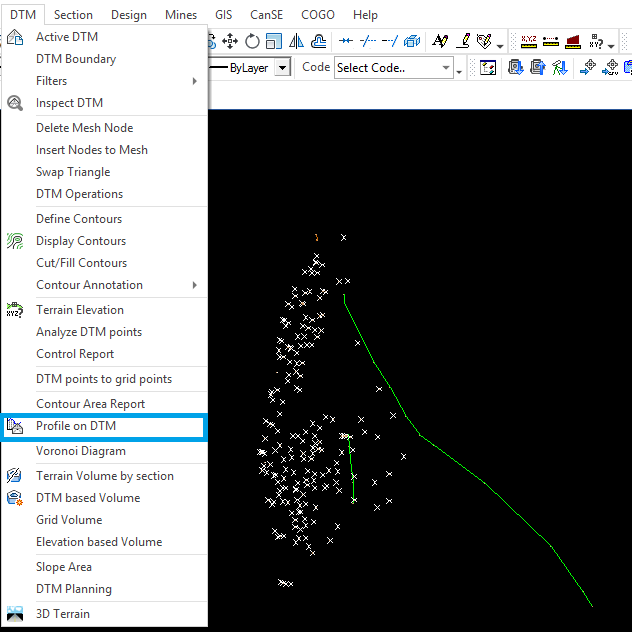
Task: Expand the ByLayer linetype dropdown
Action: click(x=283, y=68)
